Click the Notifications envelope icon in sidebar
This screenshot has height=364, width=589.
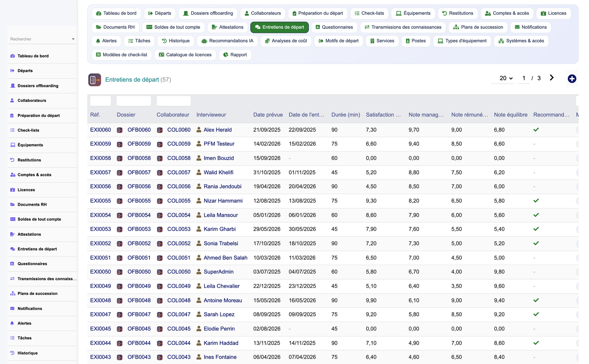click(12, 309)
